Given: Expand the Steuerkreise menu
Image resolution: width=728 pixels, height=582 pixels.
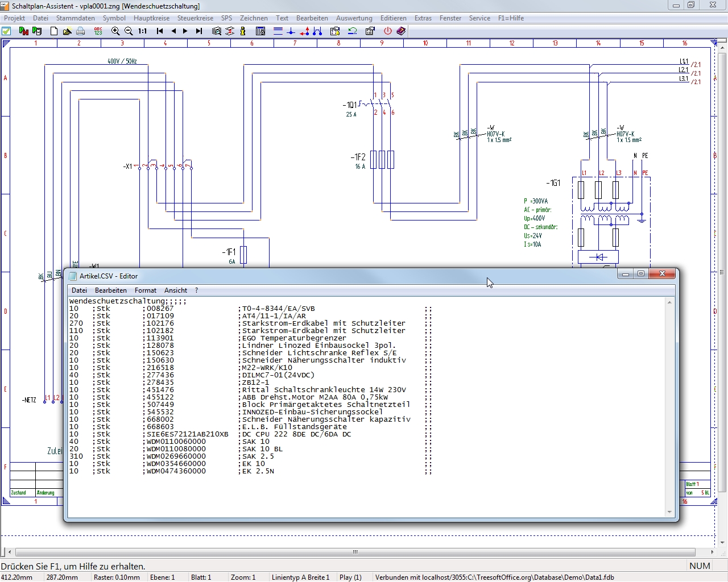Looking at the screenshot, I should [195, 18].
